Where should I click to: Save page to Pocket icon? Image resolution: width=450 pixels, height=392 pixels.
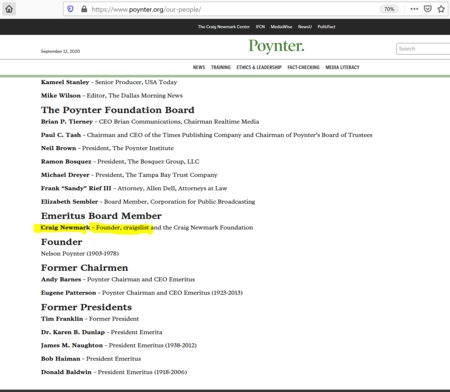pos(428,9)
